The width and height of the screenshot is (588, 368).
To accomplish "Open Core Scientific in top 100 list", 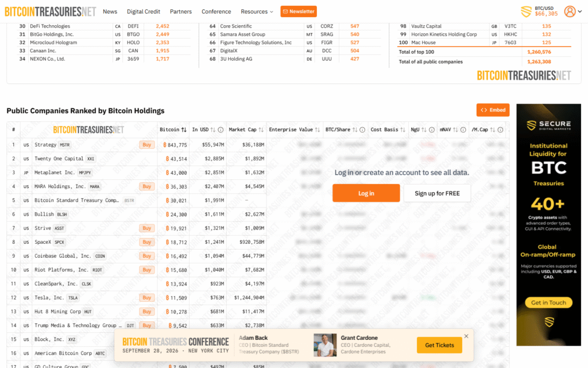I will point(236,26).
